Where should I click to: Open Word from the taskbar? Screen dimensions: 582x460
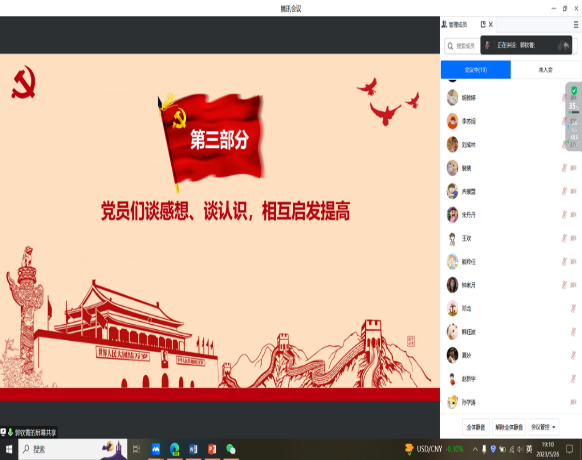193,449
